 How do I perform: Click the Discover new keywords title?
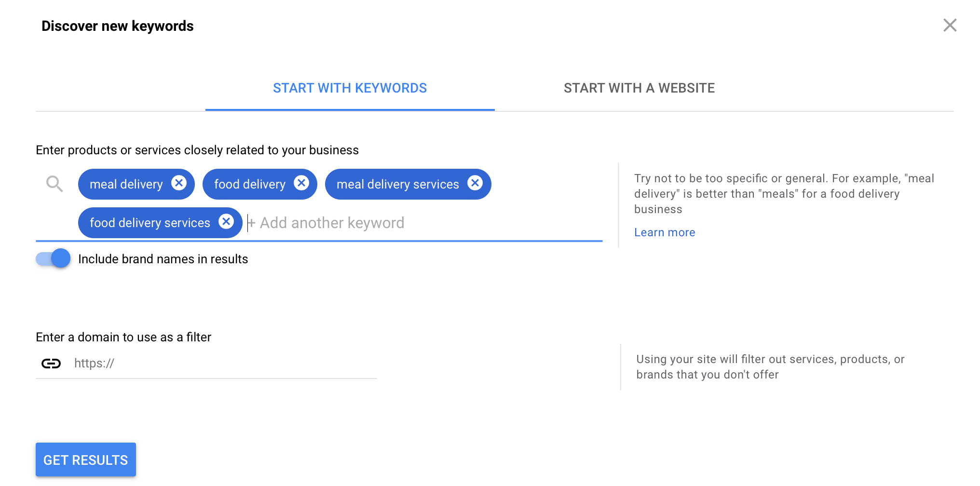tap(117, 26)
